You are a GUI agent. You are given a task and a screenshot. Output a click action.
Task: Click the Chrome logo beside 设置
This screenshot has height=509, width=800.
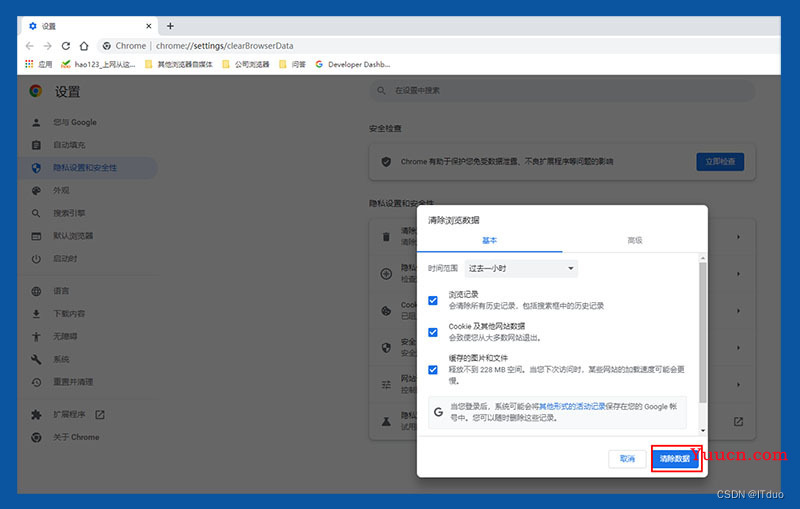36,91
